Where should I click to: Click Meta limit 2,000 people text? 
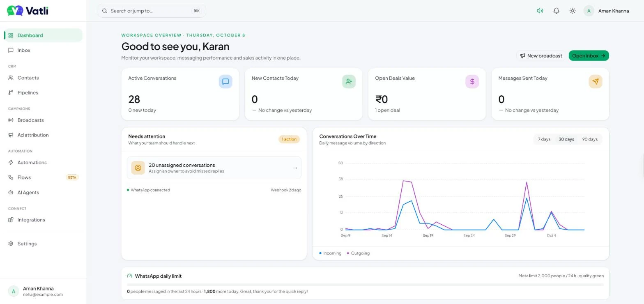tap(561, 276)
